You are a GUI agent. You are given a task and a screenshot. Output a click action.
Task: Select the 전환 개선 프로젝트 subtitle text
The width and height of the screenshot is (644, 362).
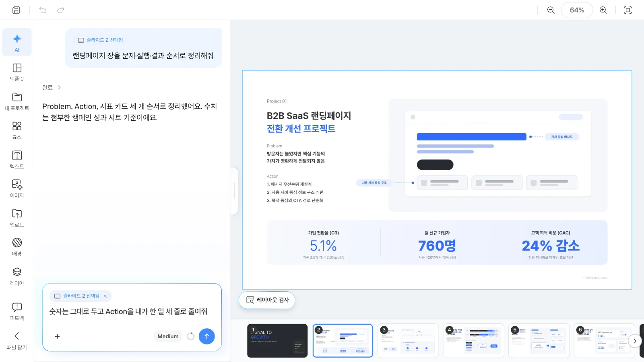301,129
